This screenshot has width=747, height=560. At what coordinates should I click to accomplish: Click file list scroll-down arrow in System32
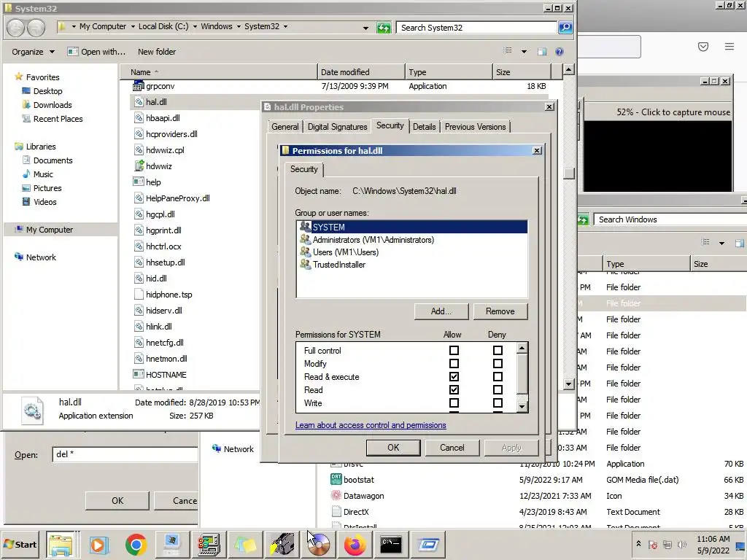pos(568,384)
